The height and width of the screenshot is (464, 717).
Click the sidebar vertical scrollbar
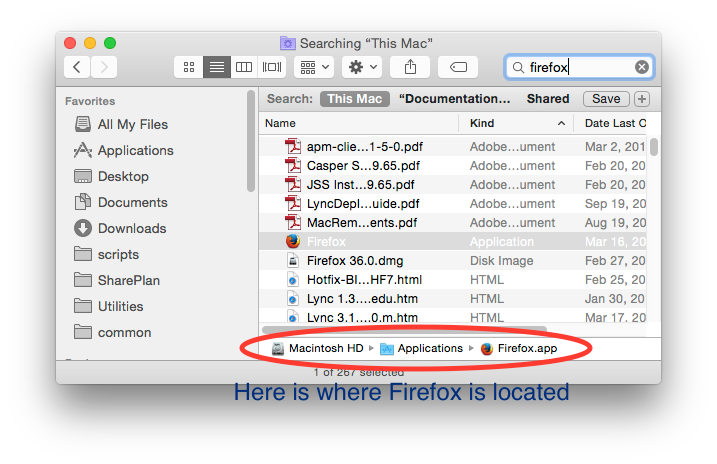click(251, 142)
